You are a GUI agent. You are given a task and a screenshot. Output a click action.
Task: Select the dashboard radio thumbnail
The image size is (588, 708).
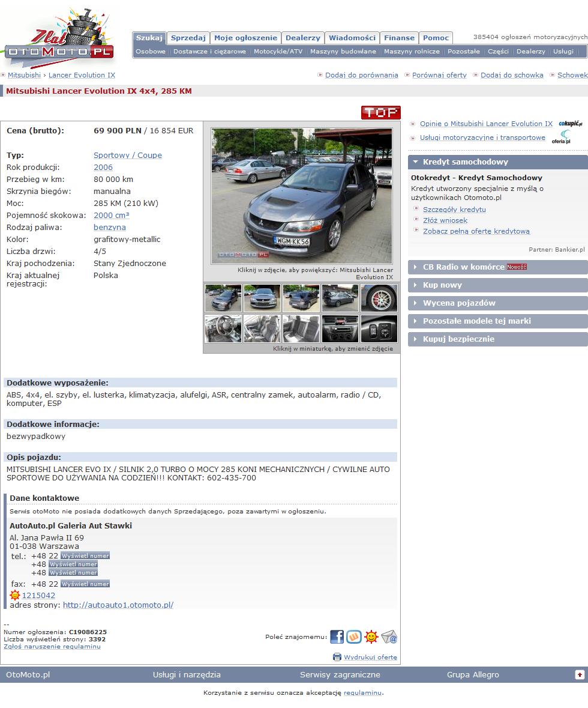(x=340, y=328)
